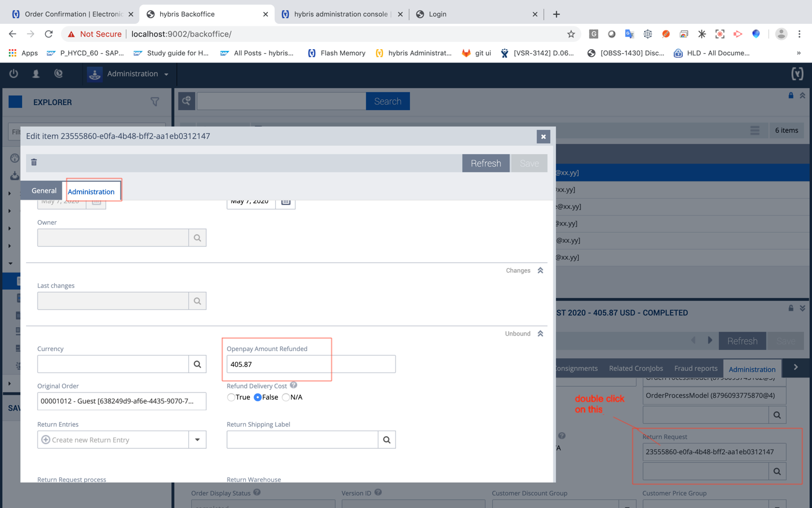Click the Return Shipping Label search icon
Viewport: 812px width, 508px height.
pos(387,440)
